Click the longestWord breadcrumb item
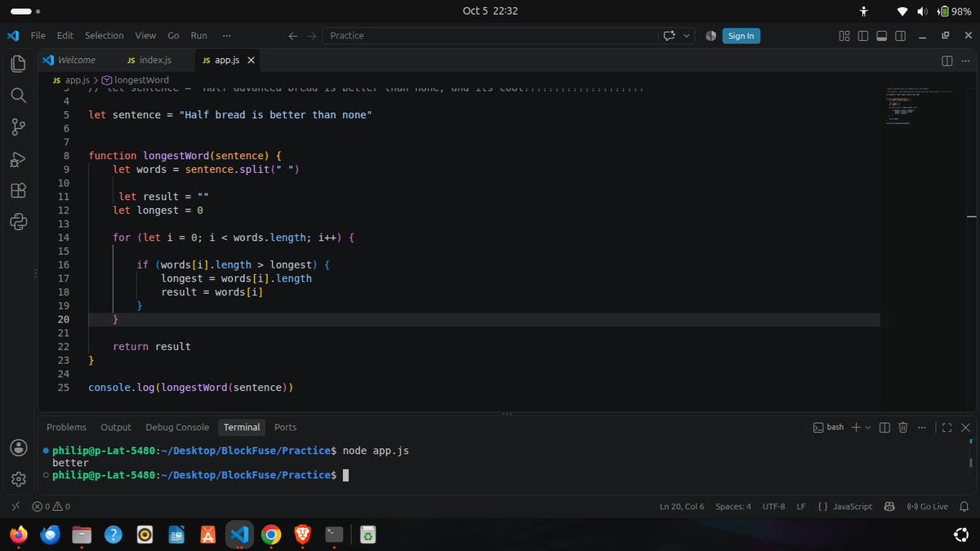Screen dimensions: 980x551 tap(136, 80)
